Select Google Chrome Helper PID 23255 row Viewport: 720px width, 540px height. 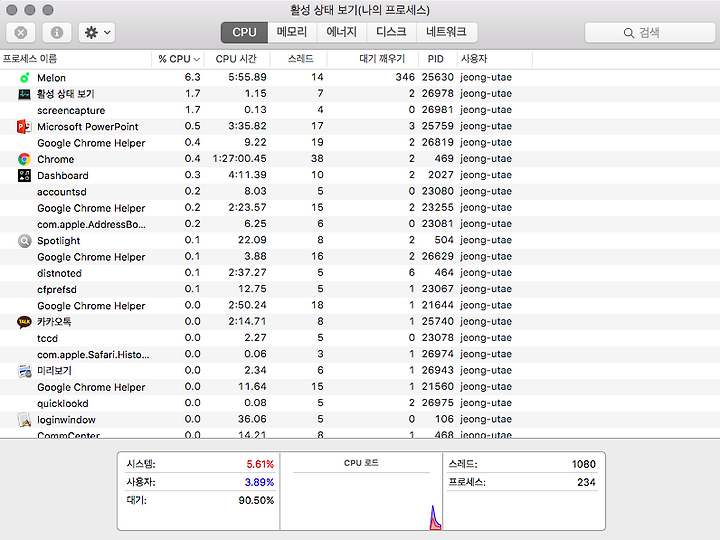360,208
